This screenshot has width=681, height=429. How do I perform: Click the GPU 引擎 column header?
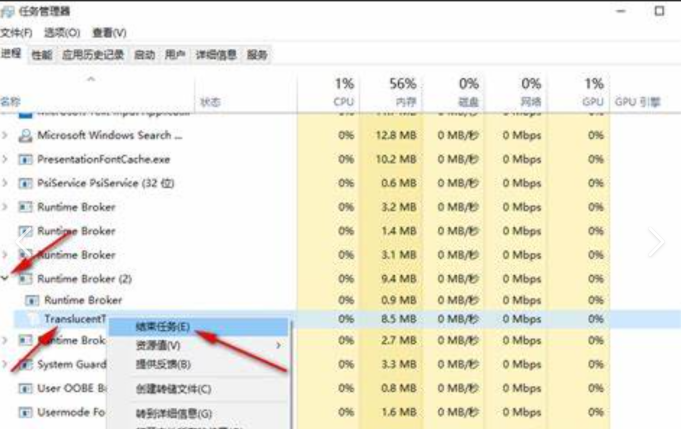(x=638, y=102)
